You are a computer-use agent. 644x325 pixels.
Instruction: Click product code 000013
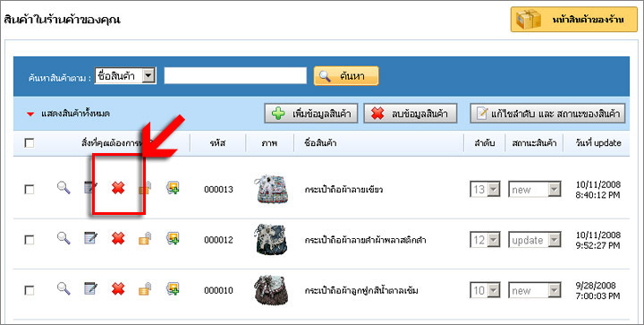[x=218, y=190]
